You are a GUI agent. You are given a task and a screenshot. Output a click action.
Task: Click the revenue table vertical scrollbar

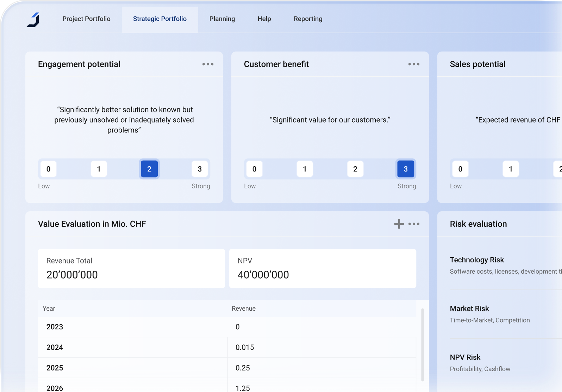tap(423, 345)
